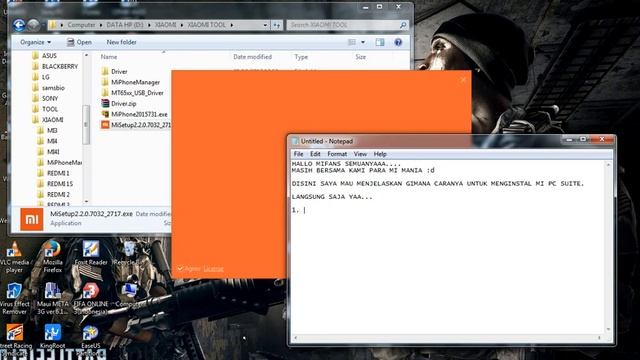Expand XIAOMI TOOL breadcrumb arrow
Viewport: 640px width, 360px height.
231,25
